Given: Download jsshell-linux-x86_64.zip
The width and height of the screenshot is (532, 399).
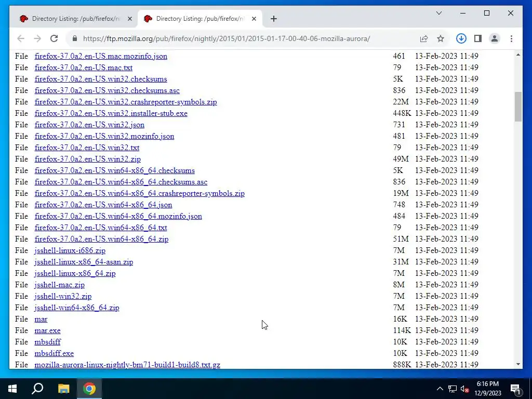Looking at the screenshot, I should [75, 273].
